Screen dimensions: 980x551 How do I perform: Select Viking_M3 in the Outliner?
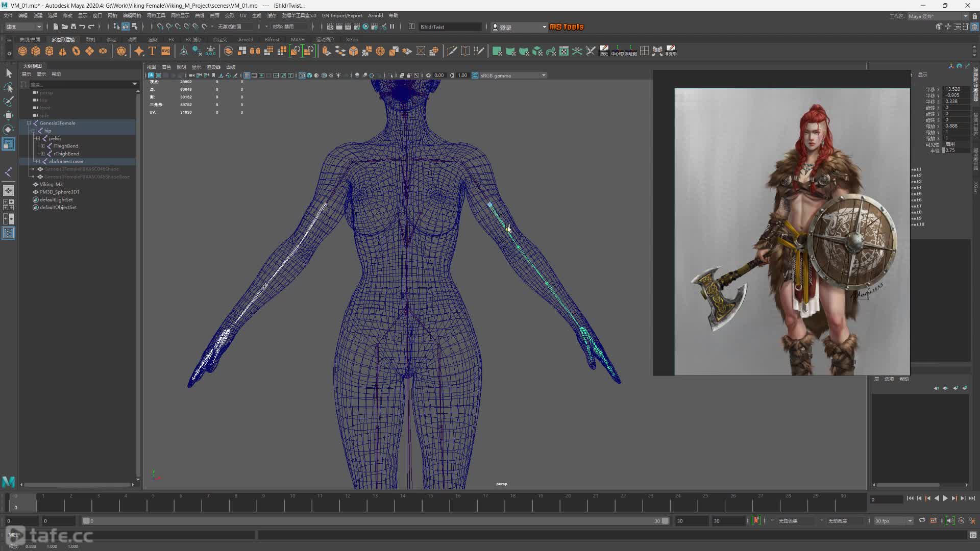point(51,184)
